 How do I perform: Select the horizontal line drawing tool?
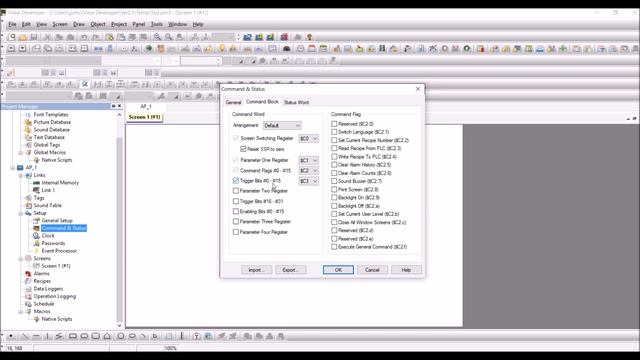[x=36, y=336]
